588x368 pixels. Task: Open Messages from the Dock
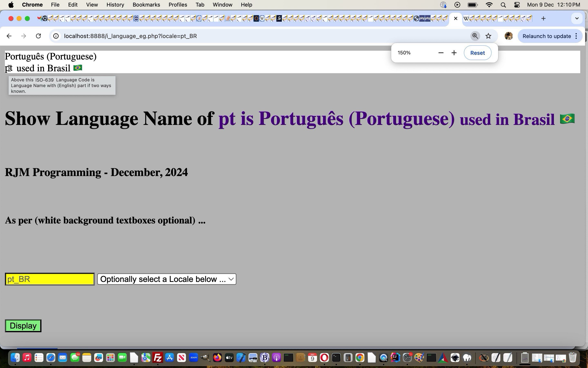75,358
